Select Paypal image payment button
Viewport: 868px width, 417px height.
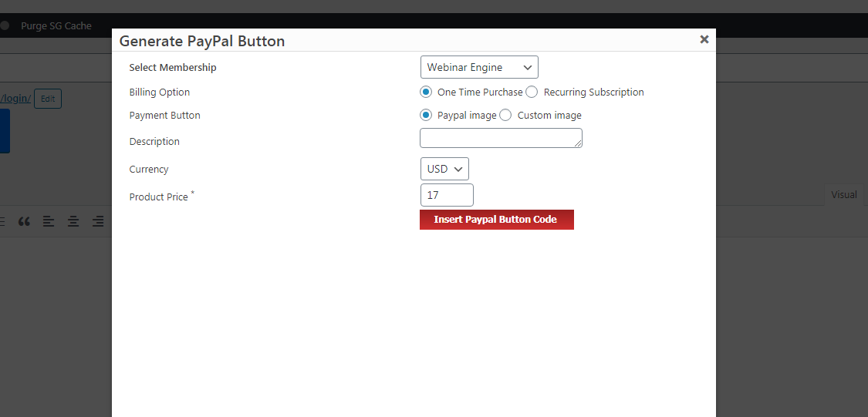click(426, 115)
